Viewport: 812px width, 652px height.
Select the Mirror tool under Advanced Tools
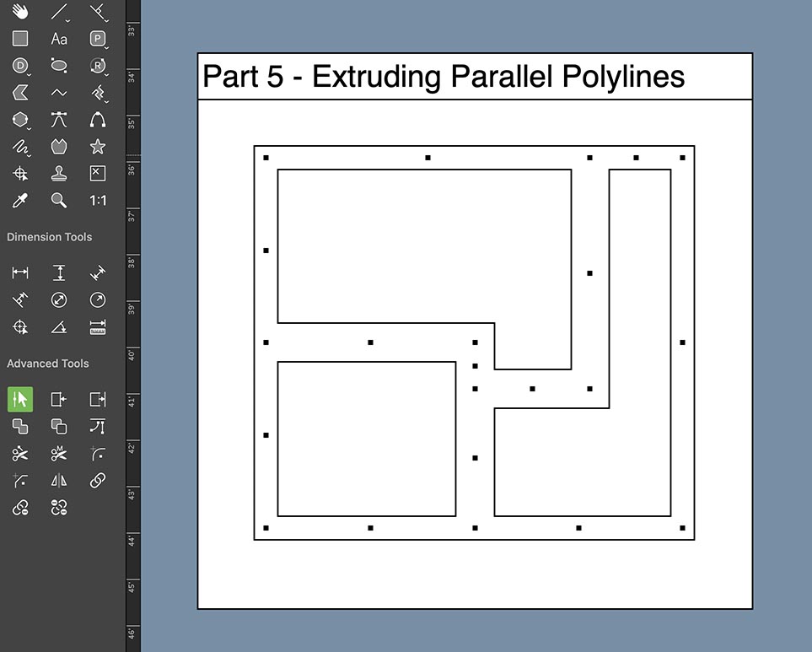point(58,481)
